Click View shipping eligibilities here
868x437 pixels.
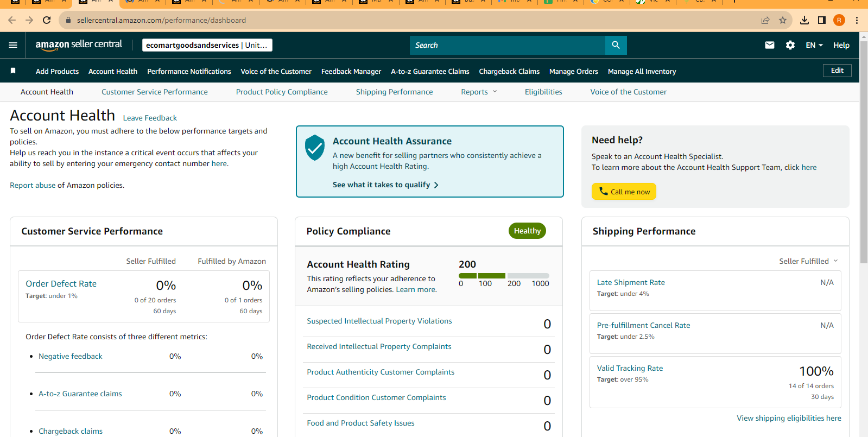coord(789,418)
